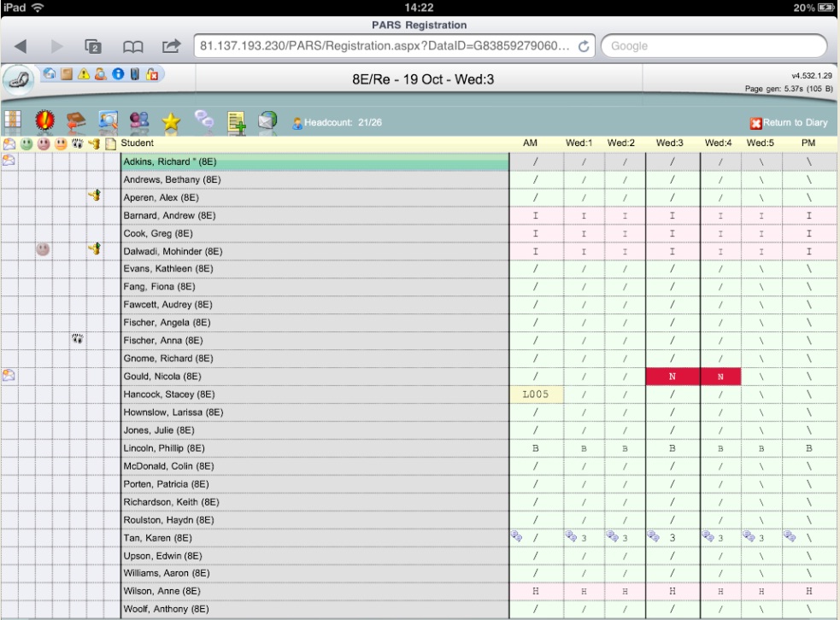Click the home icon in top toolbar
840x620 pixels.
tap(49, 74)
